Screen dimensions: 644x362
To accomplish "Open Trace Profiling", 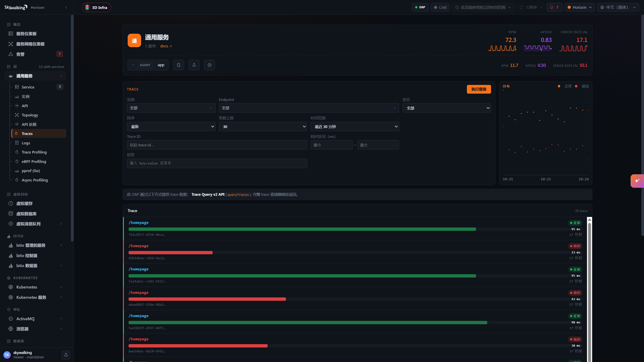I will 39,152.
